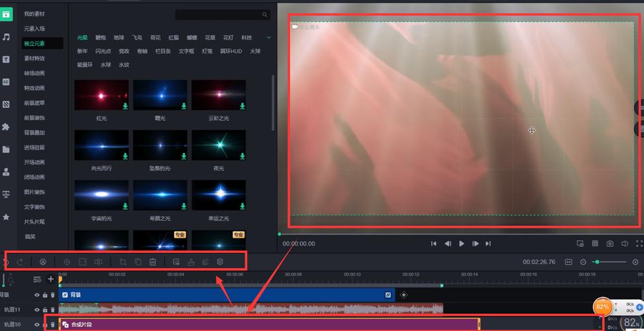This screenshot has height=331, width=644.
Task: Click the redo arrow in timeline toolbar
Action: point(20,262)
